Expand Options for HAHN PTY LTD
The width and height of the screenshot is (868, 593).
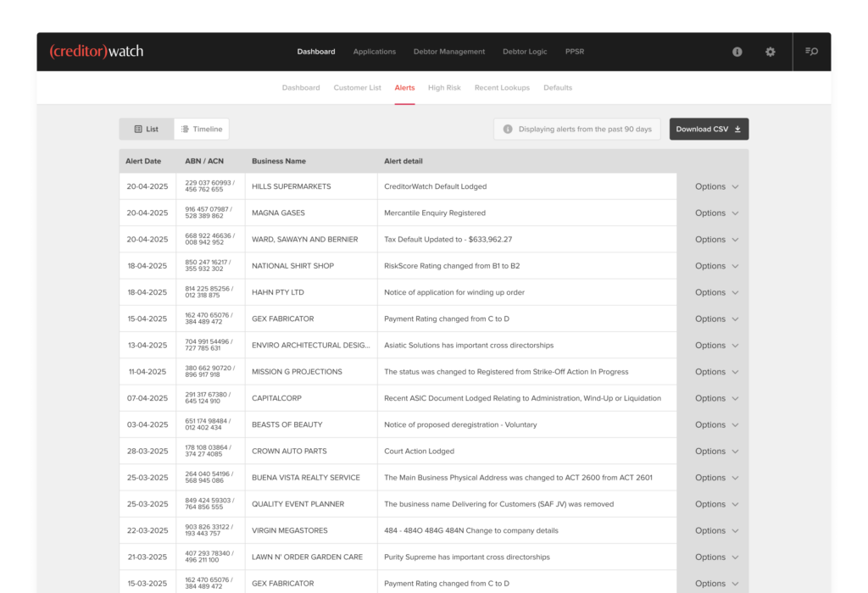(716, 292)
